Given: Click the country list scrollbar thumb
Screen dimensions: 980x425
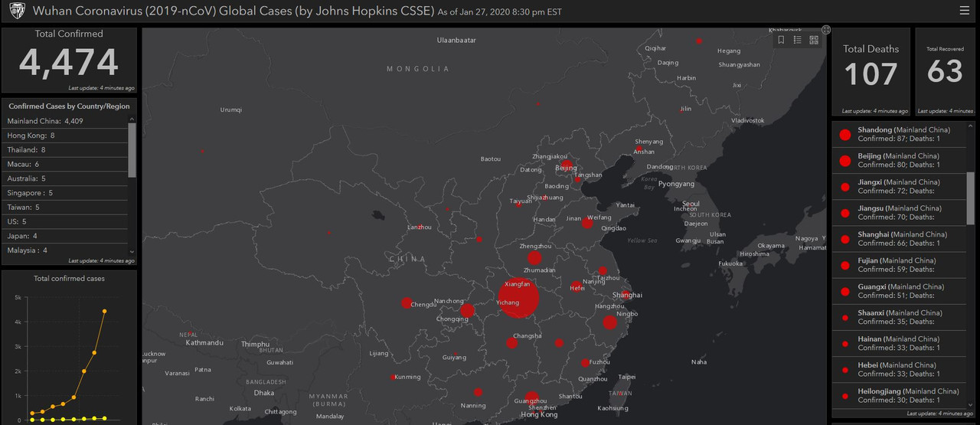Looking at the screenshot, I should coord(132,150).
